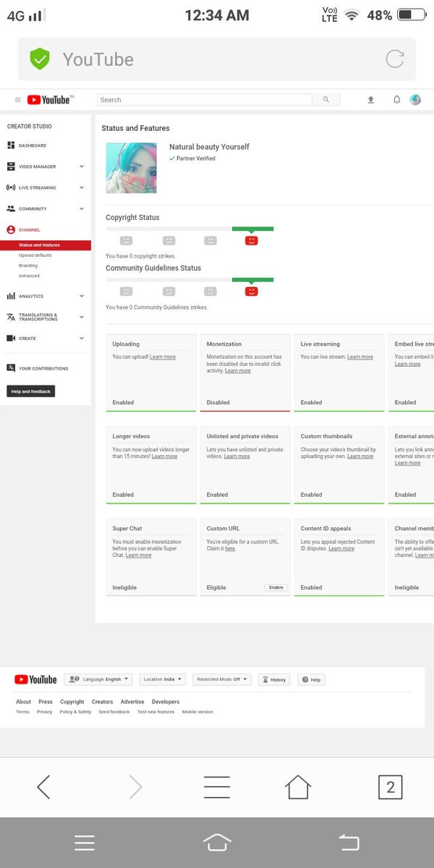Click the Create camera icon

(11, 338)
